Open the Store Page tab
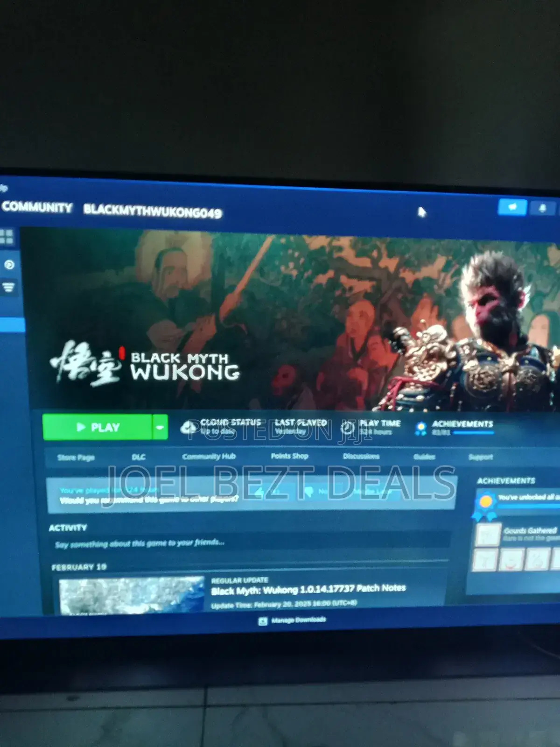 click(x=76, y=458)
